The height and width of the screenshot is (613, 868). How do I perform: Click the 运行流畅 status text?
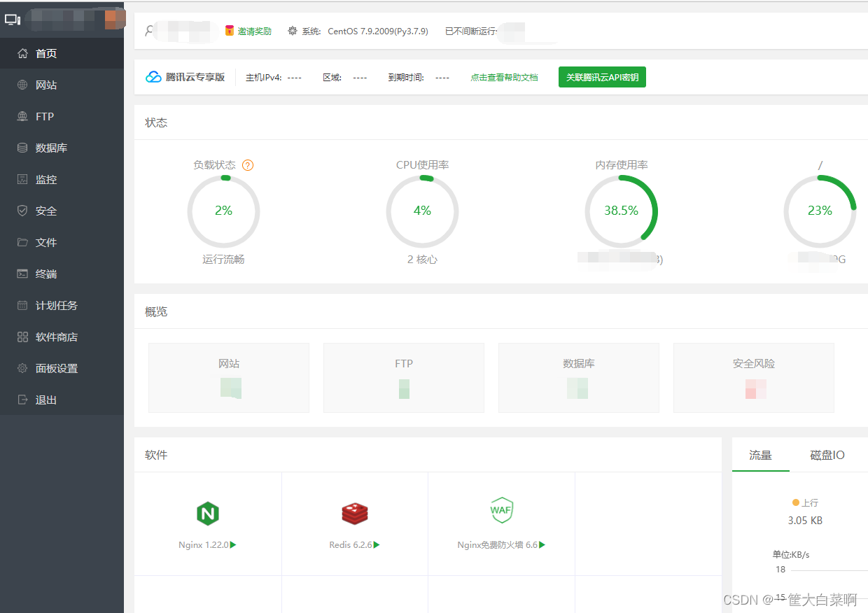point(223,260)
